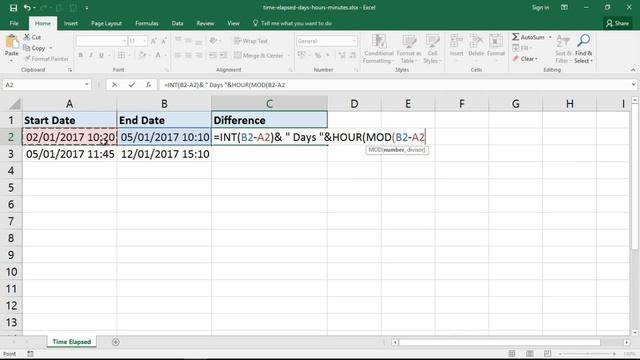The width and height of the screenshot is (640, 360).
Task: Toggle Italic formatting
Action: (x=91, y=55)
